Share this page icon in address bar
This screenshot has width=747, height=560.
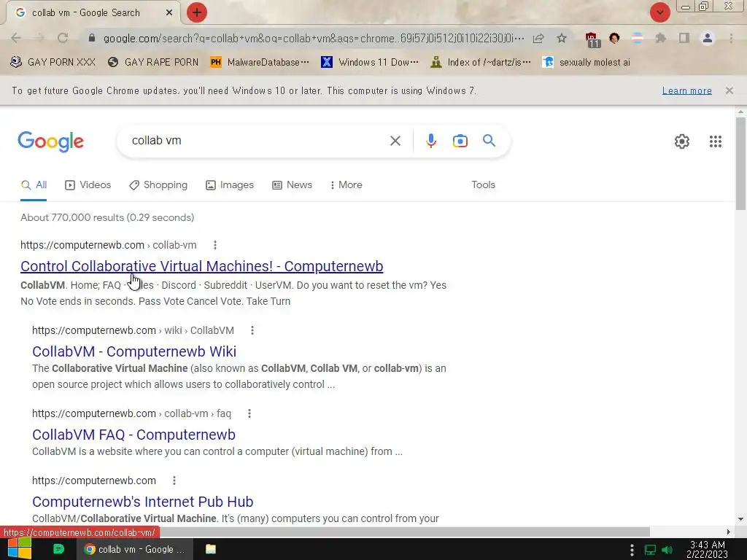pos(538,38)
